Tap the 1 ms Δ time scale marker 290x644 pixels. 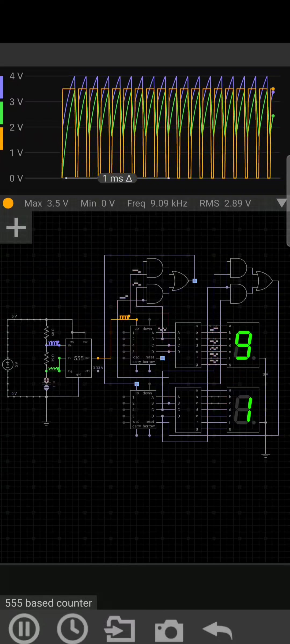[117, 178]
